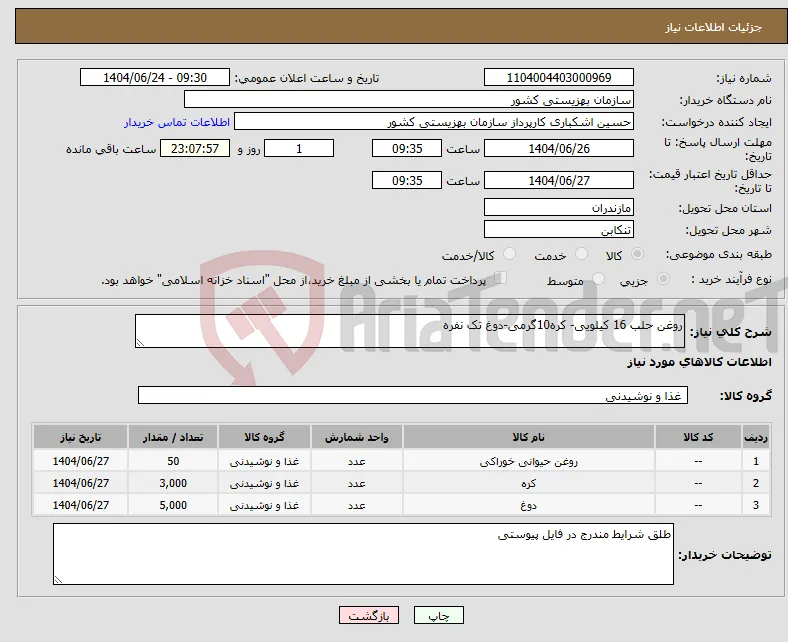This screenshot has width=788, height=642.
Task: Click the days remaining field showing 1
Action: (x=299, y=148)
